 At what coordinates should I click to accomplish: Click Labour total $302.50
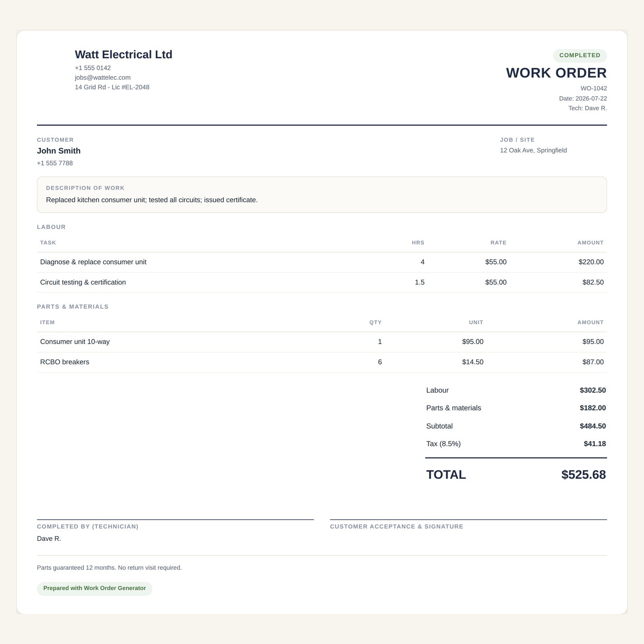(x=592, y=390)
